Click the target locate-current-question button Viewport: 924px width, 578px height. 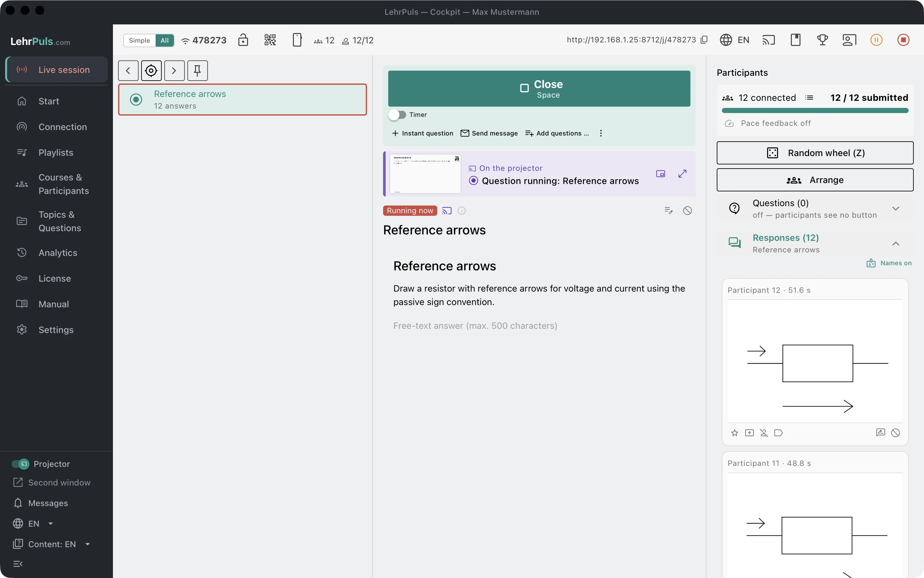click(151, 71)
